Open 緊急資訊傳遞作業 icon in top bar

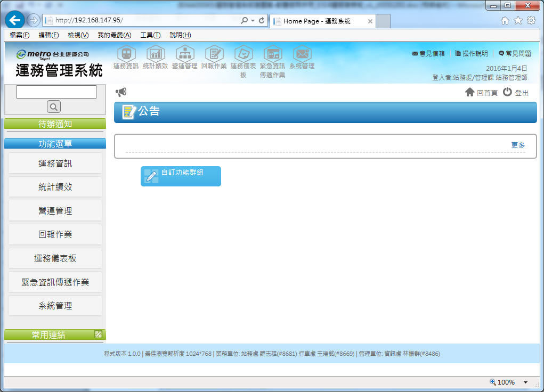tap(273, 54)
